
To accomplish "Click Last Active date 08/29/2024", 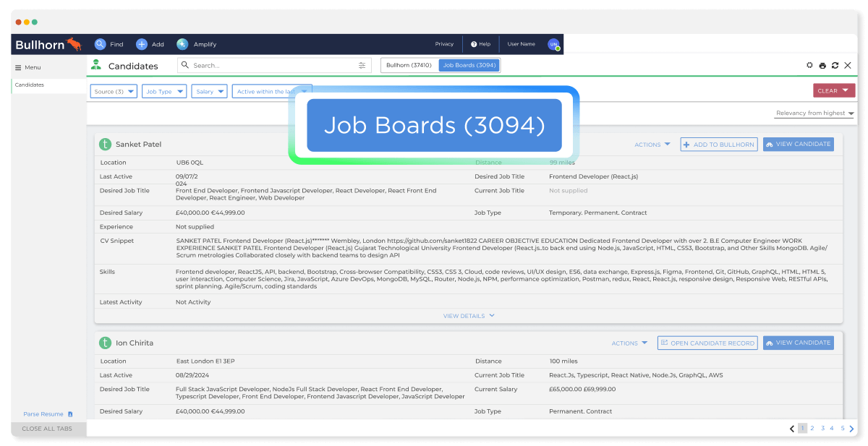I will [193, 375].
